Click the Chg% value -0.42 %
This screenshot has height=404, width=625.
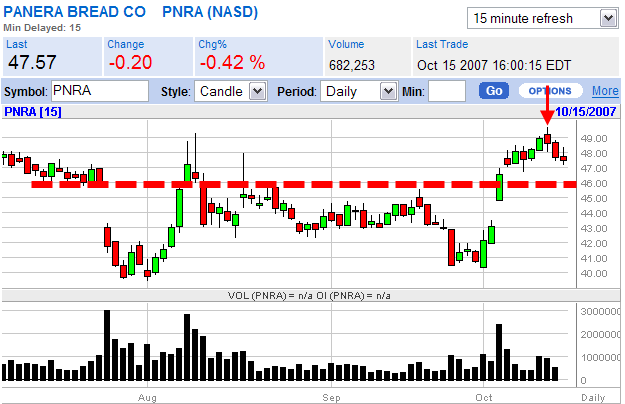coord(232,63)
